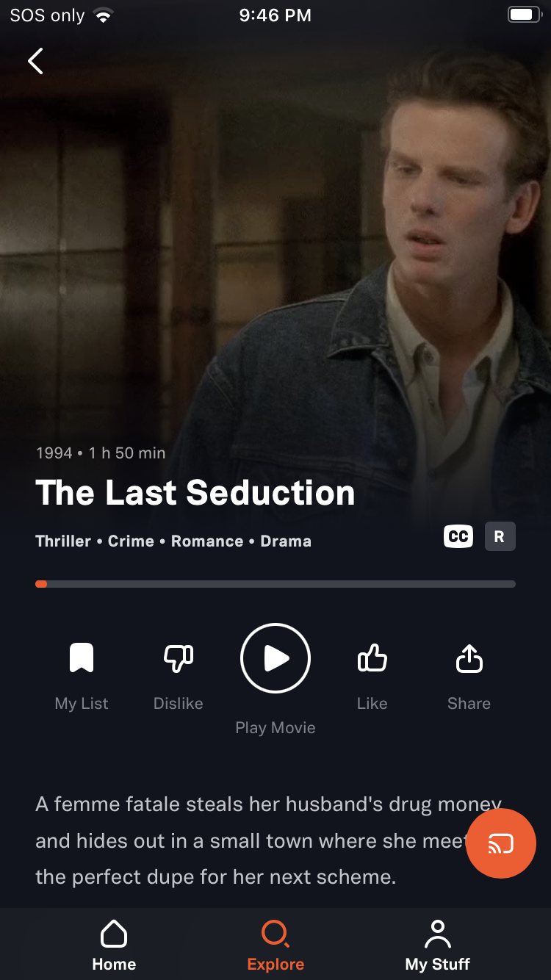The height and width of the screenshot is (980, 551).
Task: Tap the Drama genre label
Action: coord(286,541)
